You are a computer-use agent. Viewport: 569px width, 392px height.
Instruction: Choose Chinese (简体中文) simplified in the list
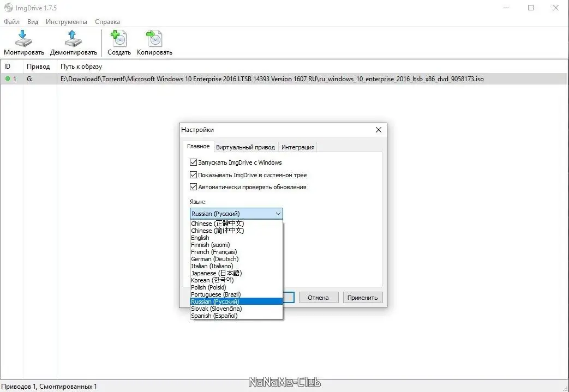tap(236, 231)
